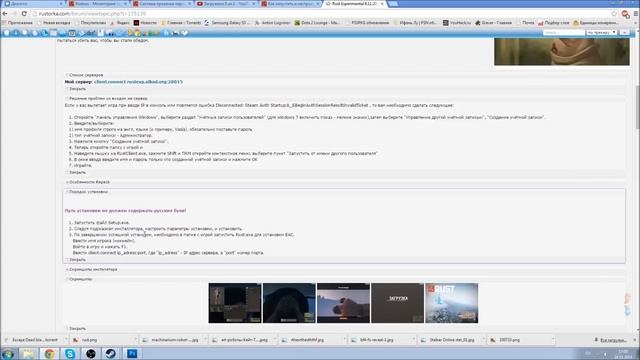Open File Explorer from the taskbar
The image size is (640, 360).
point(29,353)
